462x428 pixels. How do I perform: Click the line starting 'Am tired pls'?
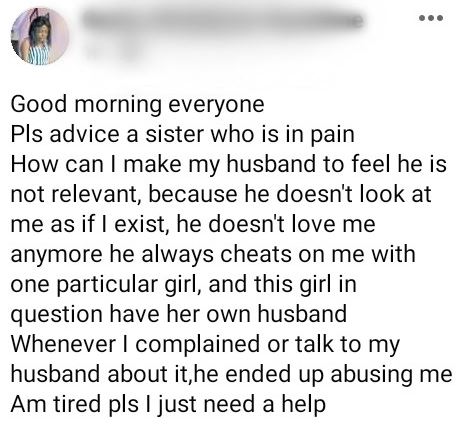pyautogui.click(x=168, y=405)
